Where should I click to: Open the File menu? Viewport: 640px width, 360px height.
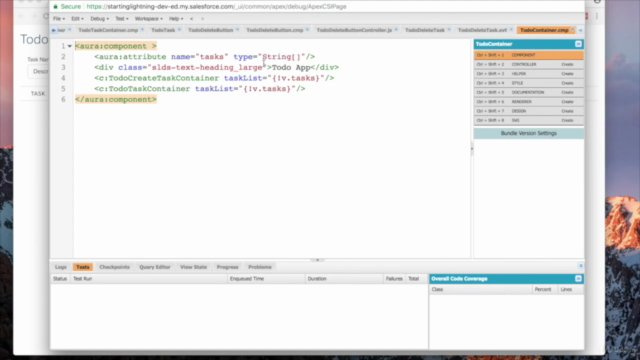pos(59,19)
